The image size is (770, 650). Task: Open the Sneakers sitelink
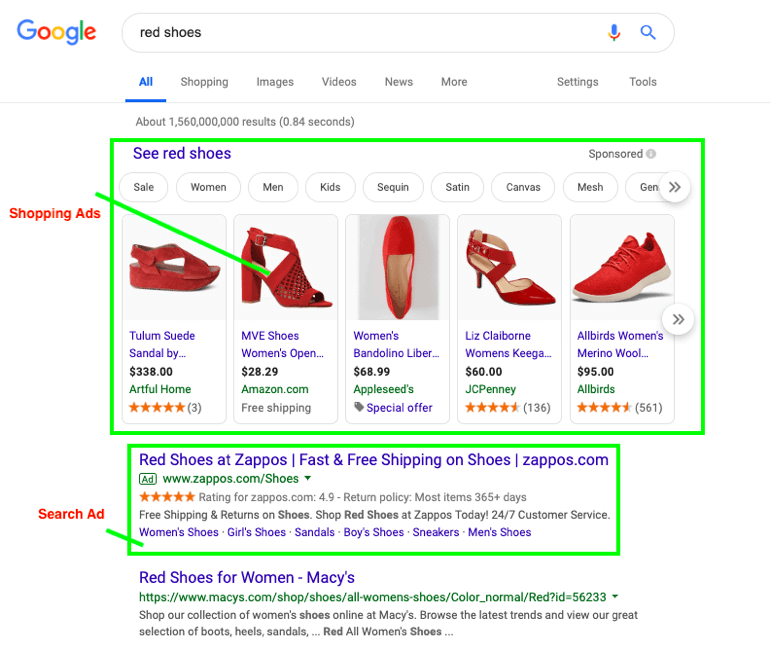[x=436, y=532]
